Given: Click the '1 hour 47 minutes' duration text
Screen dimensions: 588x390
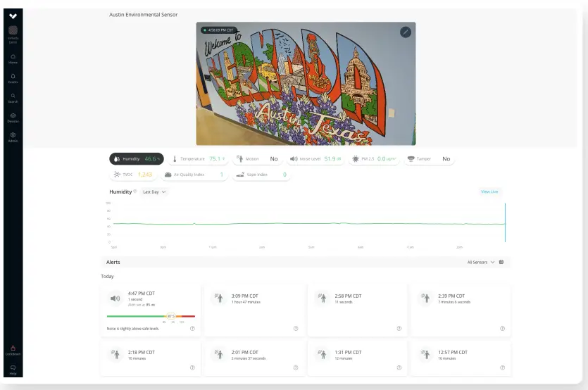Looking at the screenshot, I should point(246,302).
